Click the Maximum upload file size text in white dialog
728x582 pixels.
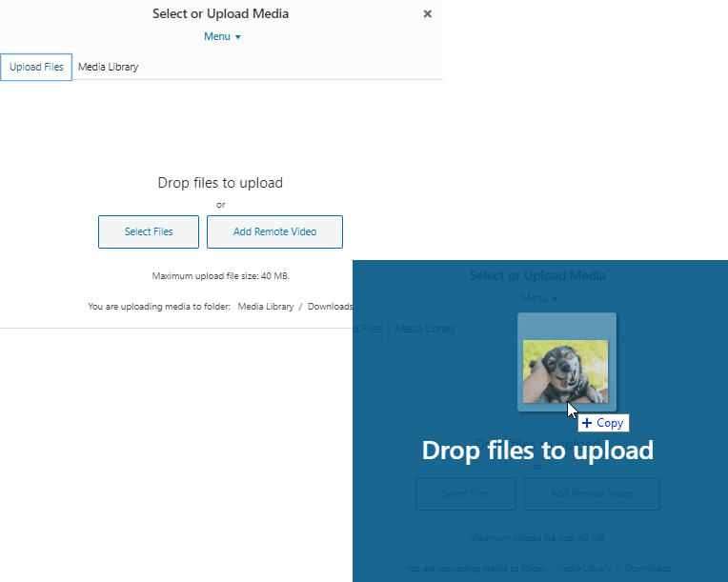pyautogui.click(x=220, y=276)
